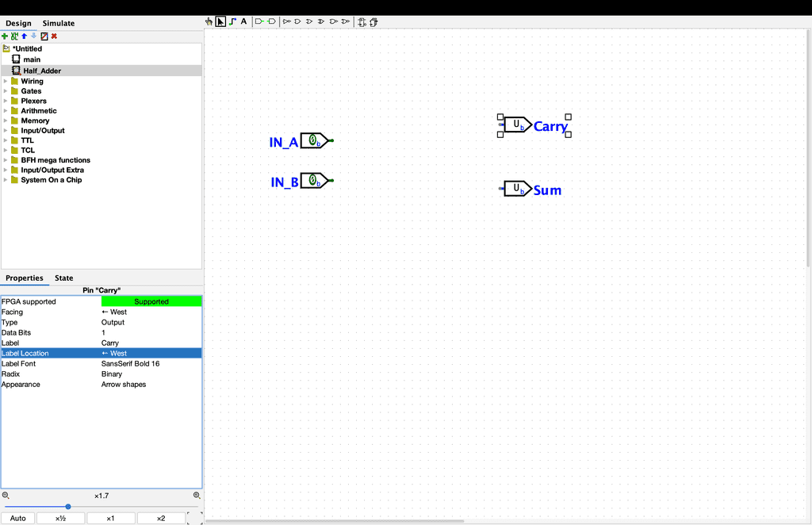
Task: Click the zoom out magnifier icon
Action: point(6,496)
